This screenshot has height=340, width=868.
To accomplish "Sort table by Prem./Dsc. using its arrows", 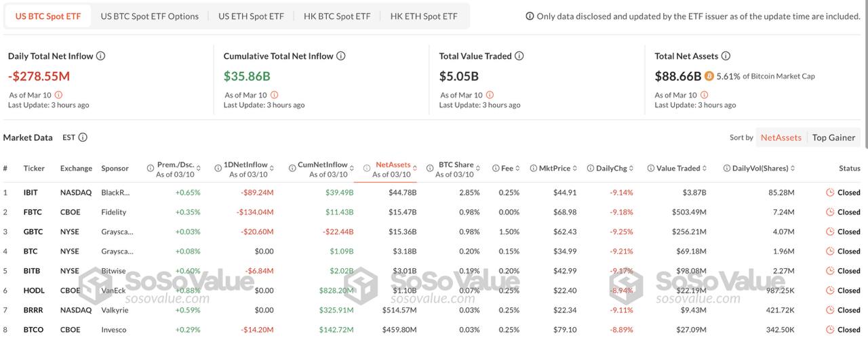I will pyautogui.click(x=198, y=168).
